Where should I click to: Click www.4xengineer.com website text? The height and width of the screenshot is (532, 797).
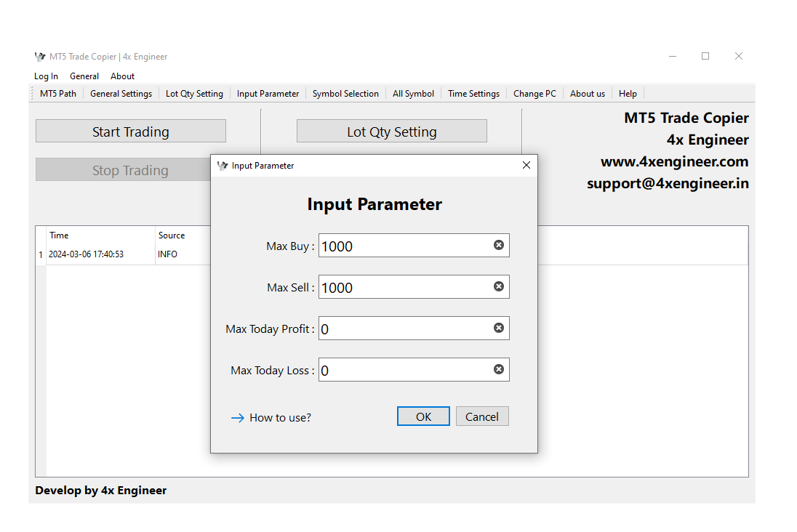point(675,161)
